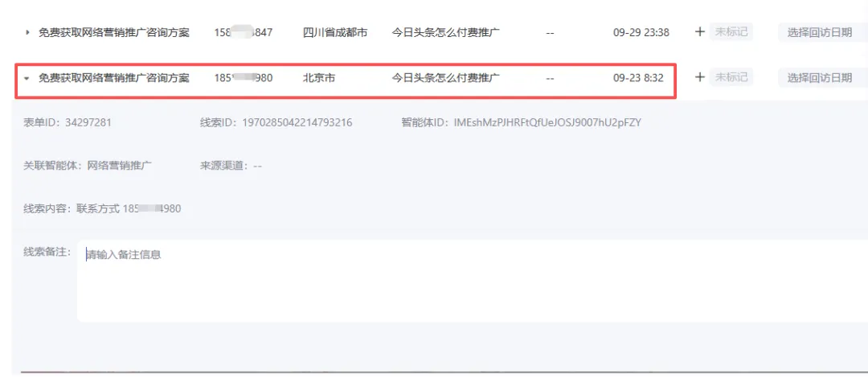The height and width of the screenshot is (383, 868).
Task: Select the first row title 免费获取网络营销推广咨询方案
Action: [114, 33]
